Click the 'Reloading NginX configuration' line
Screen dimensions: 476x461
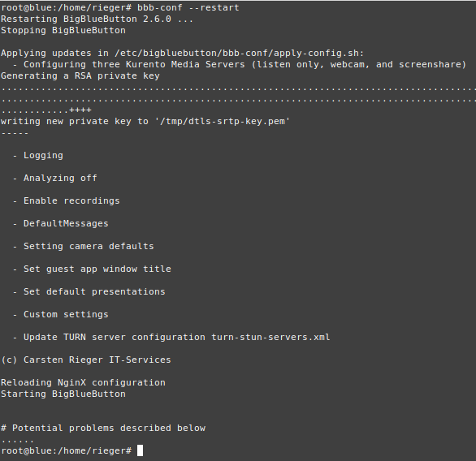pos(83,383)
